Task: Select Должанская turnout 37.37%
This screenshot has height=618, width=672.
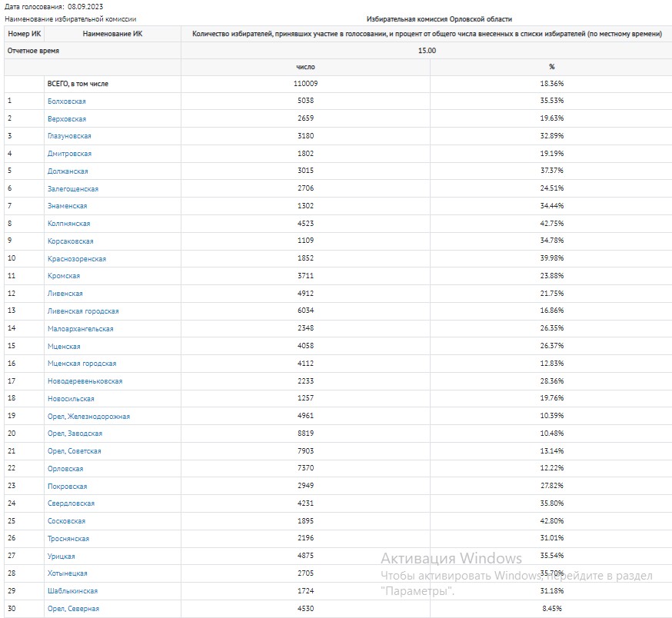Action: point(551,171)
